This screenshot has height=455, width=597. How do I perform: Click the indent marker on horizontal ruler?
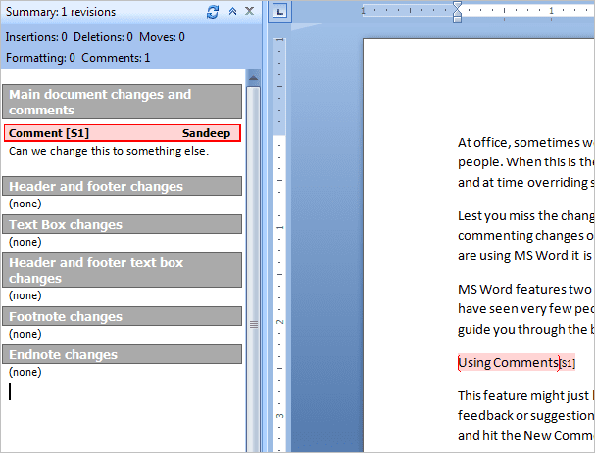(x=457, y=12)
